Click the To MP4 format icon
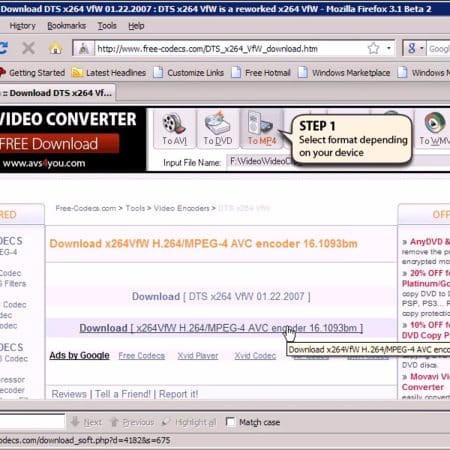Image resolution: width=450 pixels, height=450 pixels. (262, 129)
